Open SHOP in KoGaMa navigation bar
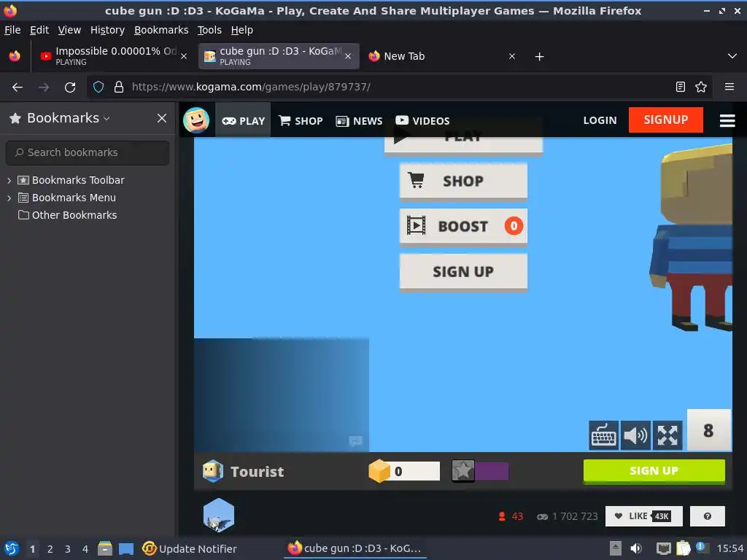The image size is (747, 560). (x=301, y=120)
